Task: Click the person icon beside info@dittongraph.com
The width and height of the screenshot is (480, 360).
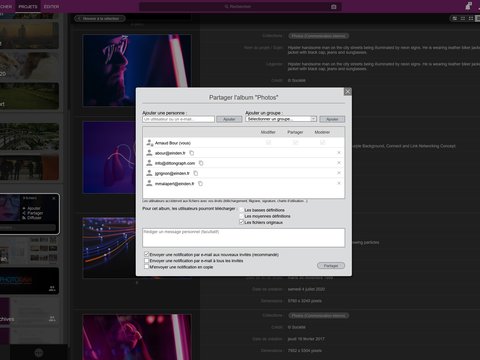Action: click(x=149, y=163)
